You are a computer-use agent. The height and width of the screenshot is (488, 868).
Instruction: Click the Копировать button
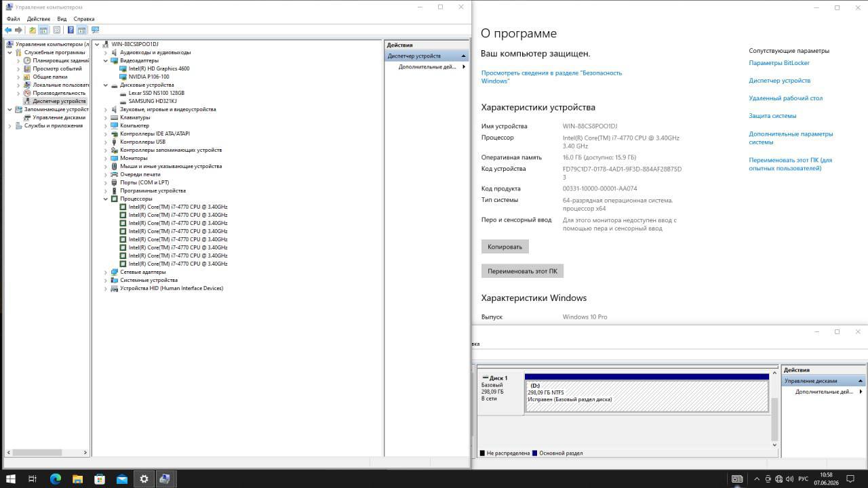click(505, 247)
